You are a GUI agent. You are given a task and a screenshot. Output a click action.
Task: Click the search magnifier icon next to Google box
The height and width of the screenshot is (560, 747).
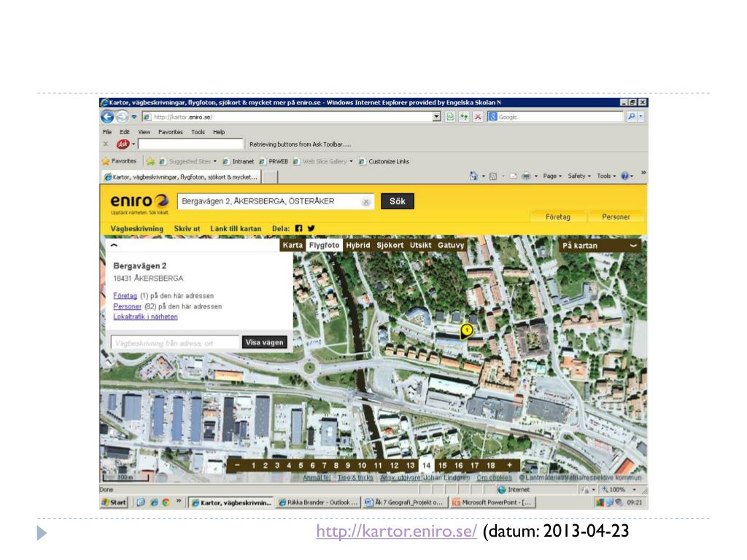631,116
